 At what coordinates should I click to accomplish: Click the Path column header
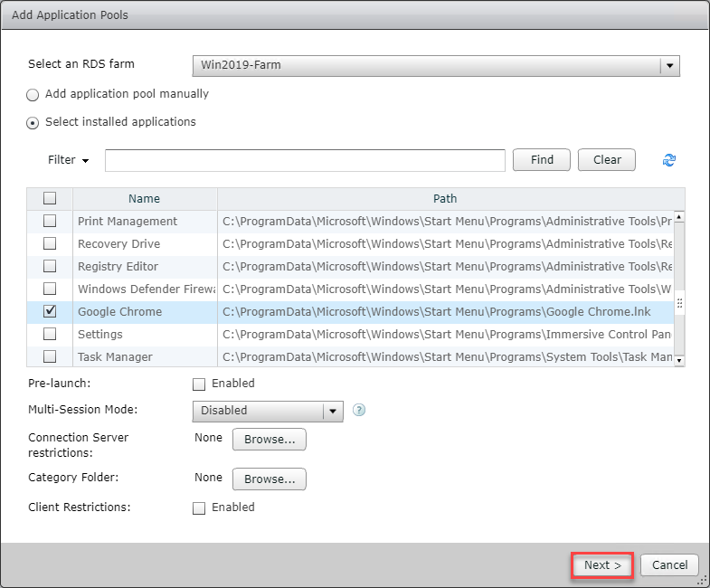[445, 199]
